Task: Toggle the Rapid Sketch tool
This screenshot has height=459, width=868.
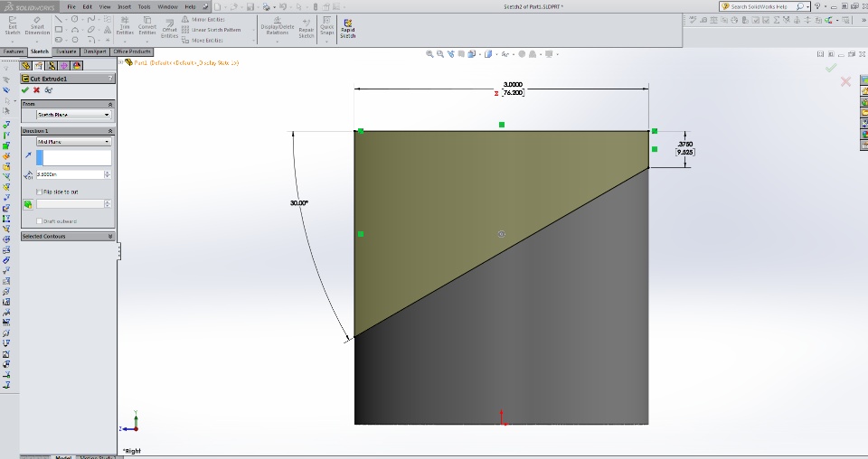Action: click(347, 29)
